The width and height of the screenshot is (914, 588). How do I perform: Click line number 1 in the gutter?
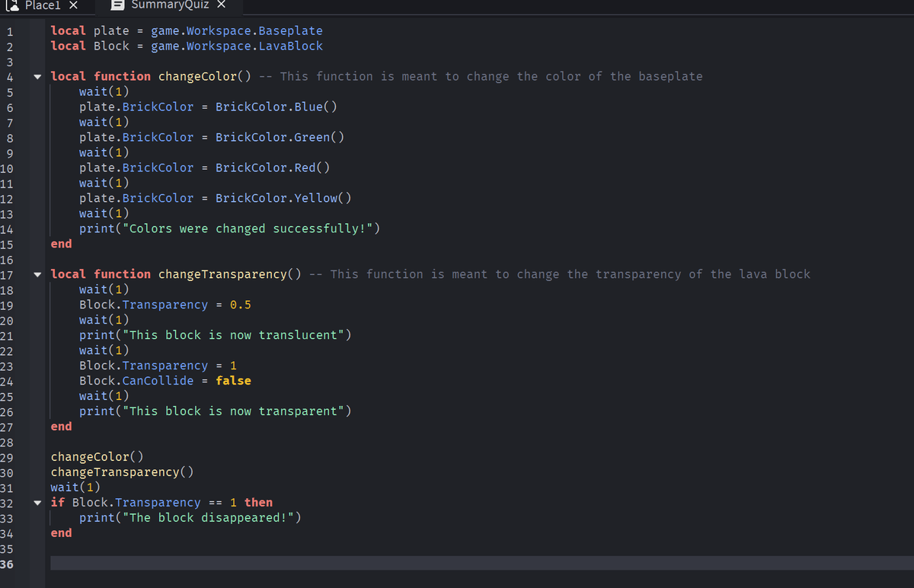(10, 31)
